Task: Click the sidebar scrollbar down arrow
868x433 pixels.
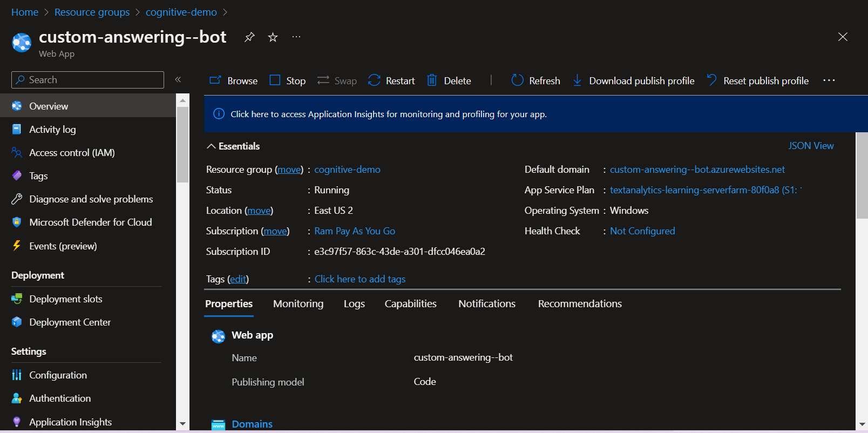Action: [x=182, y=424]
